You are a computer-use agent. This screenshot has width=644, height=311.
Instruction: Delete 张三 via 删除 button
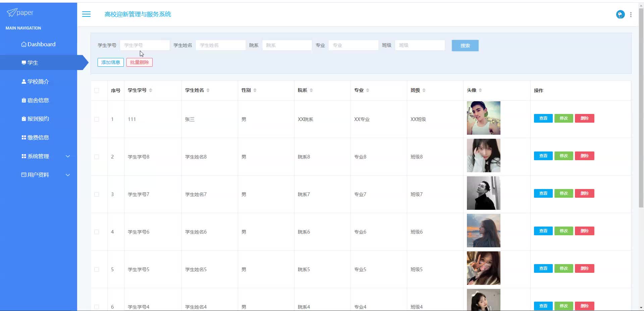click(x=585, y=118)
